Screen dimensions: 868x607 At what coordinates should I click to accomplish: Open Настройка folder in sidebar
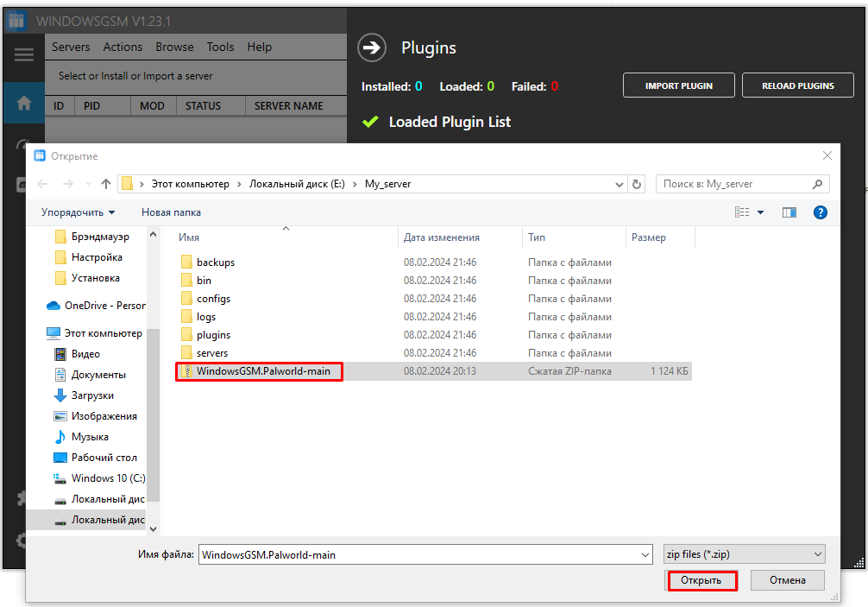[x=89, y=257]
